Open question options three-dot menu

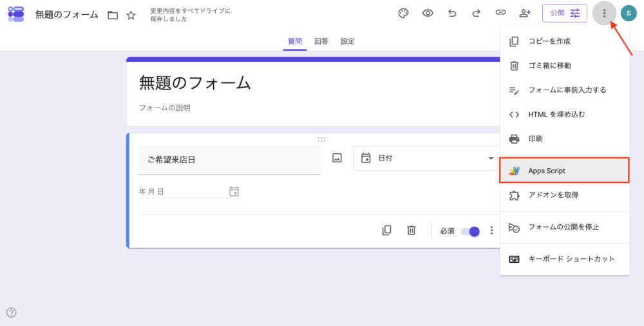coord(491,231)
